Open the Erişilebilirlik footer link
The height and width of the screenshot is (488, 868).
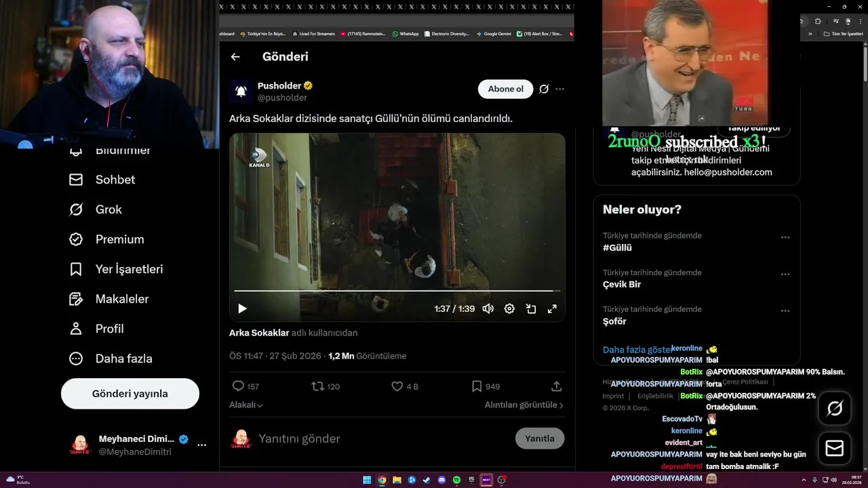coord(656,396)
